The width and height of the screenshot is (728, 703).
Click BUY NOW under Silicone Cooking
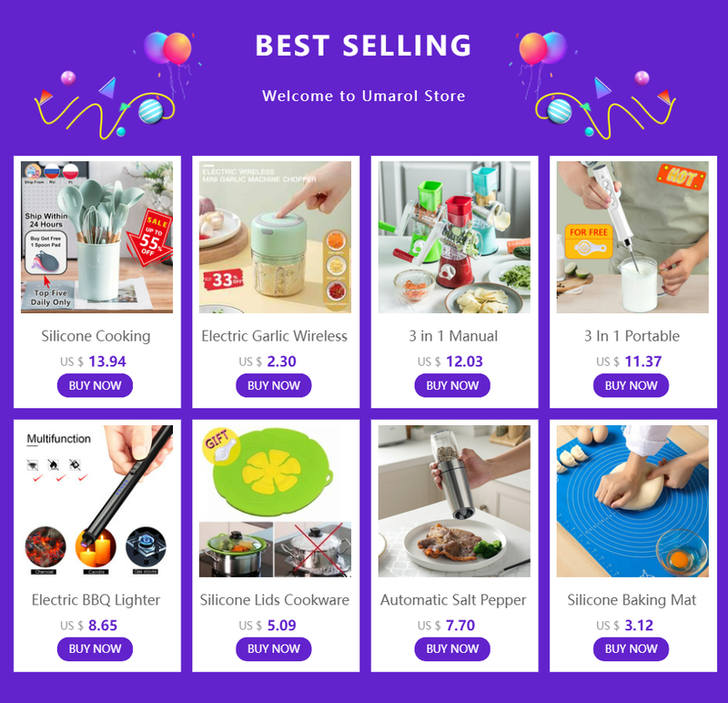click(x=95, y=385)
